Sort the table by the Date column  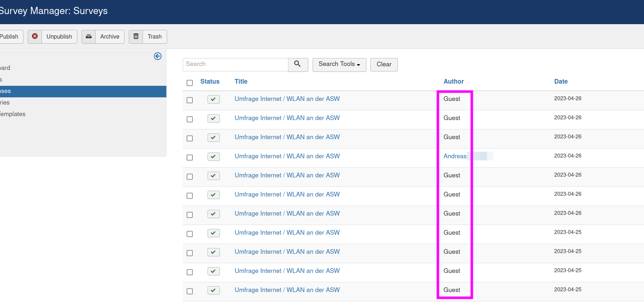click(561, 81)
